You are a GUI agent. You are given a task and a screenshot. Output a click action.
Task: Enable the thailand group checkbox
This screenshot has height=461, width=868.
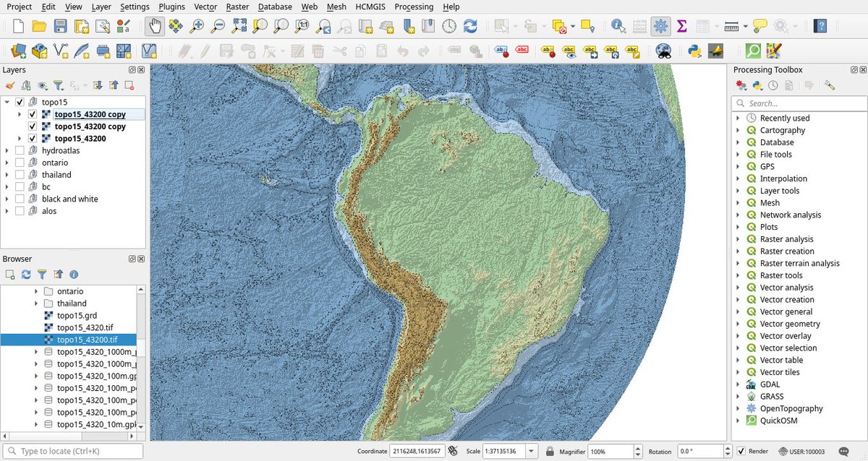click(20, 175)
